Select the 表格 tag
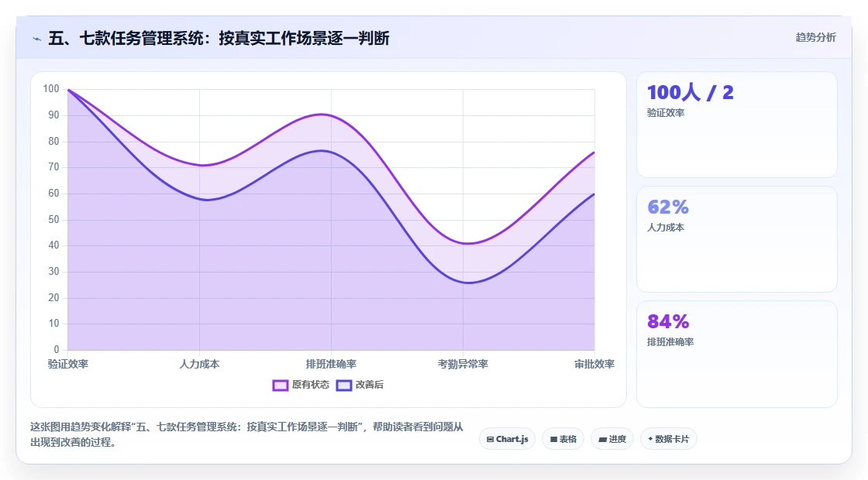Screen dimensions: 868x480 tap(563, 439)
